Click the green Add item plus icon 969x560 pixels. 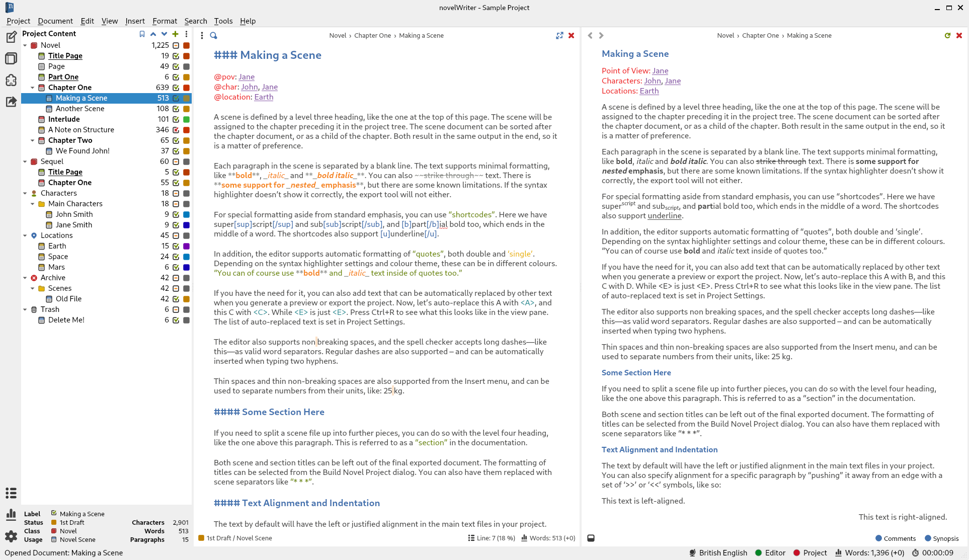[x=175, y=34]
